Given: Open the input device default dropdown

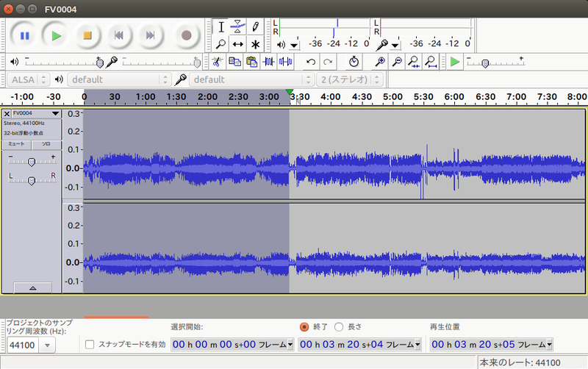Looking at the screenshot, I should click(x=251, y=79).
